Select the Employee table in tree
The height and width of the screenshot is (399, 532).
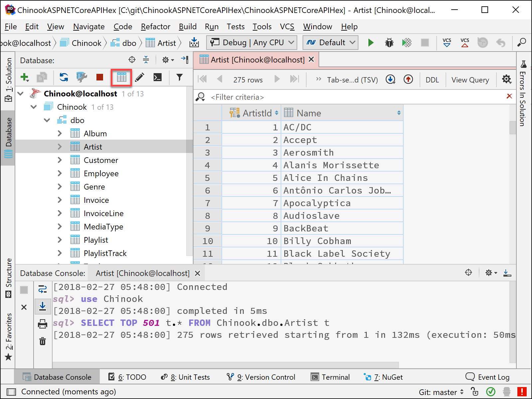(101, 174)
